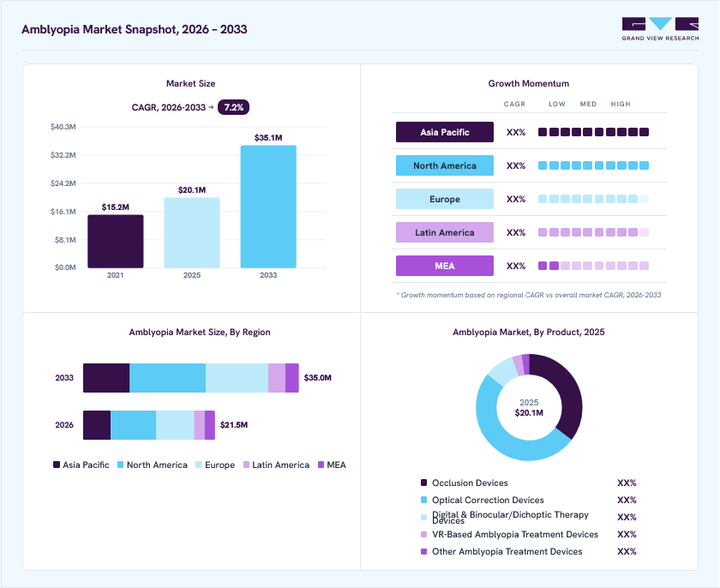Click the light blue donut slice
720x588 pixels.
[x=503, y=372]
